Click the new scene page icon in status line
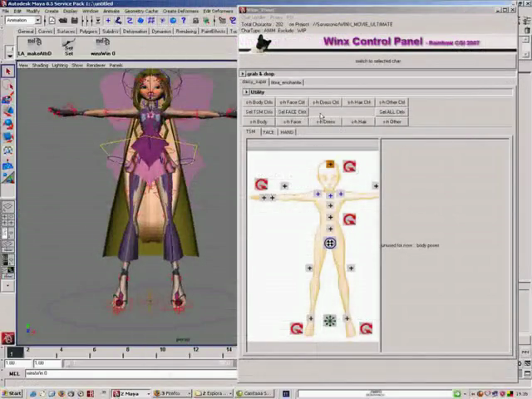This screenshot has width=532, height=399. click(x=52, y=21)
